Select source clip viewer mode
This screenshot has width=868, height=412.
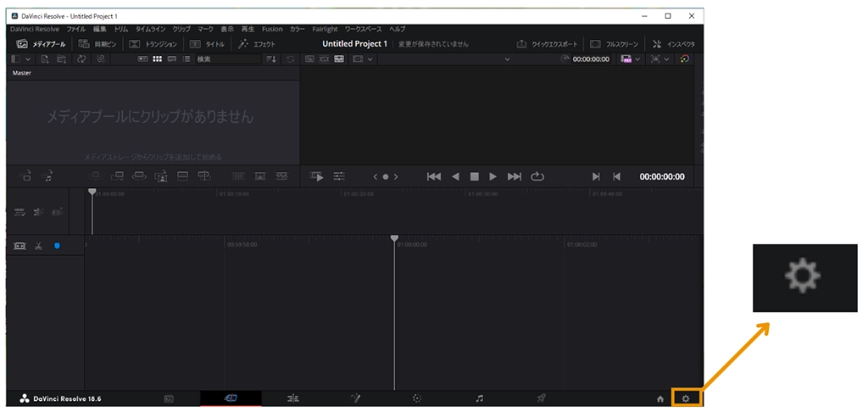click(309, 58)
